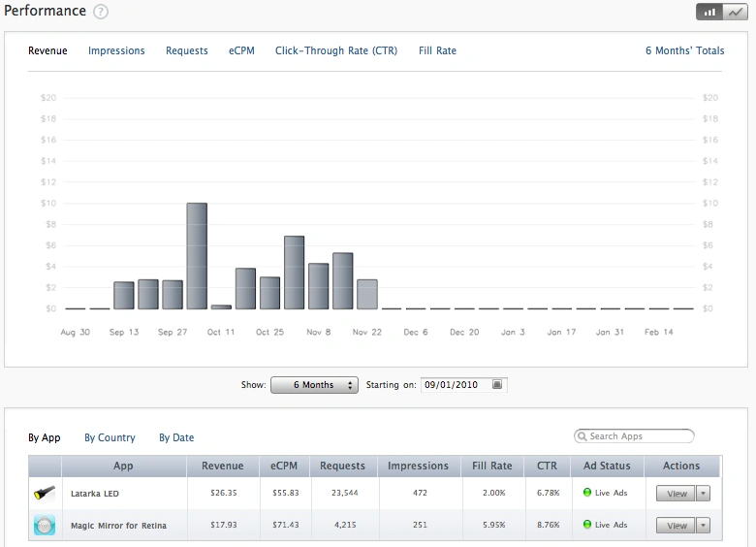Click the search magnifier icon in Search Apps

click(x=582, y=436)
